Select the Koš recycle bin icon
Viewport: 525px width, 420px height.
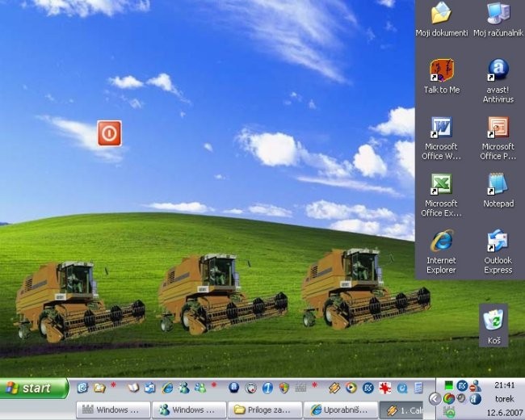tap(493, 320)
